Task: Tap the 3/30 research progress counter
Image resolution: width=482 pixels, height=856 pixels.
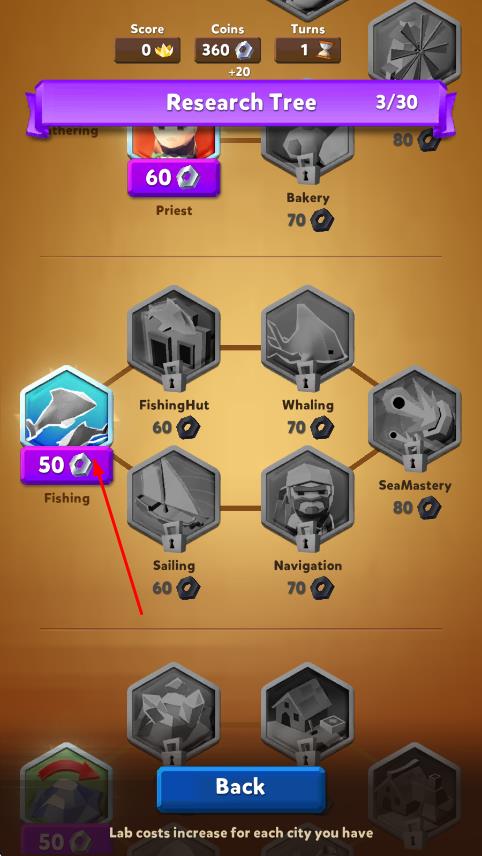Action: point(397,102)
